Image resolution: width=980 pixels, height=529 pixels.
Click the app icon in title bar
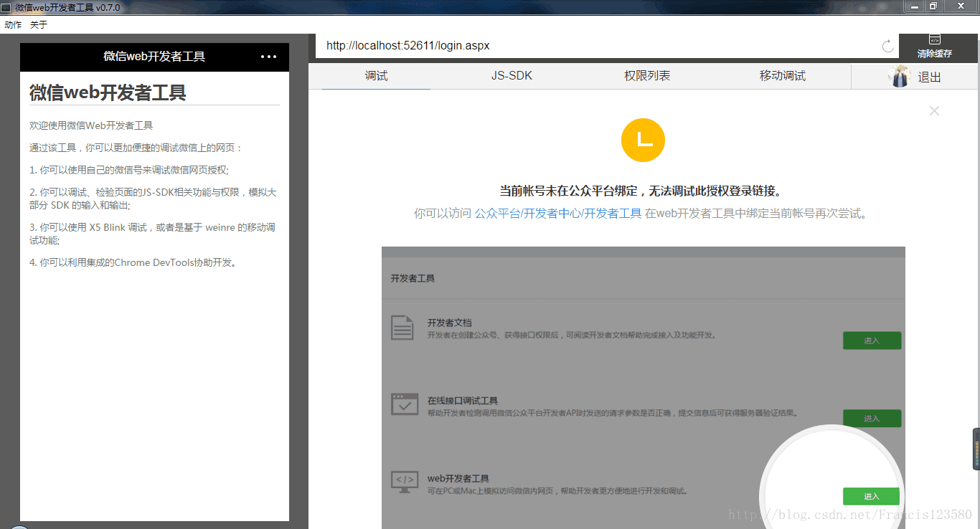[x=6, y=7]
